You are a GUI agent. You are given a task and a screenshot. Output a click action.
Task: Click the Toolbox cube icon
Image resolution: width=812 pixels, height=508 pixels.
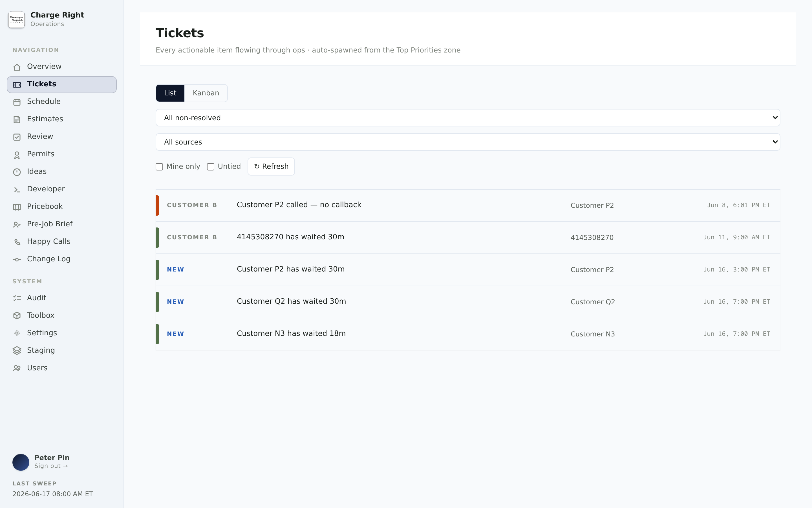tap(17, 316)
